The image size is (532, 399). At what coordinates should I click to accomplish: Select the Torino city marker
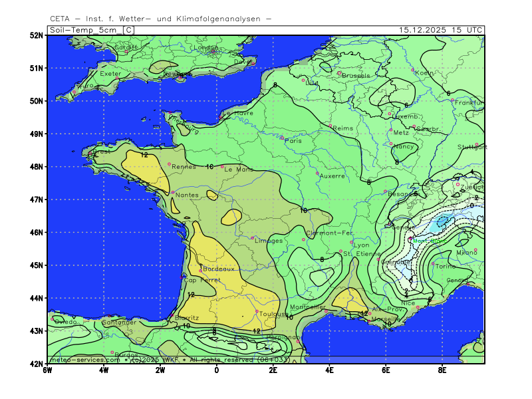(x=433, y=263)
